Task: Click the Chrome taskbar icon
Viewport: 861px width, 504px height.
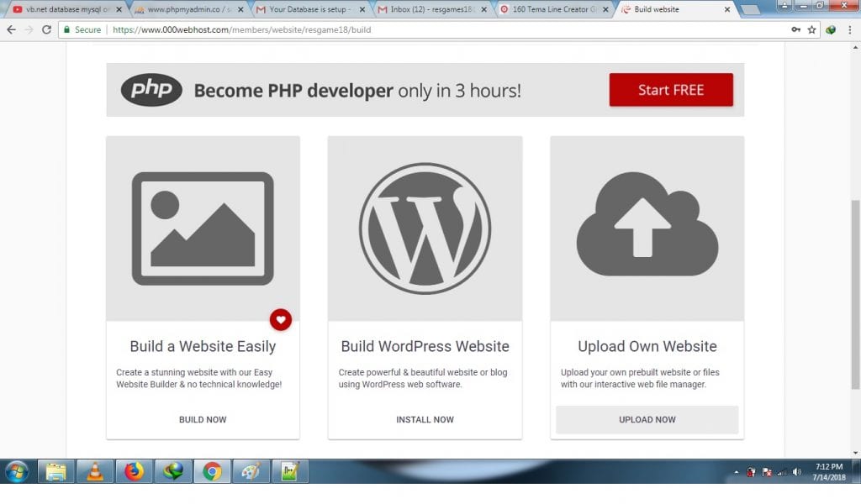Action: pyautogui.click(x=212, y=471)
